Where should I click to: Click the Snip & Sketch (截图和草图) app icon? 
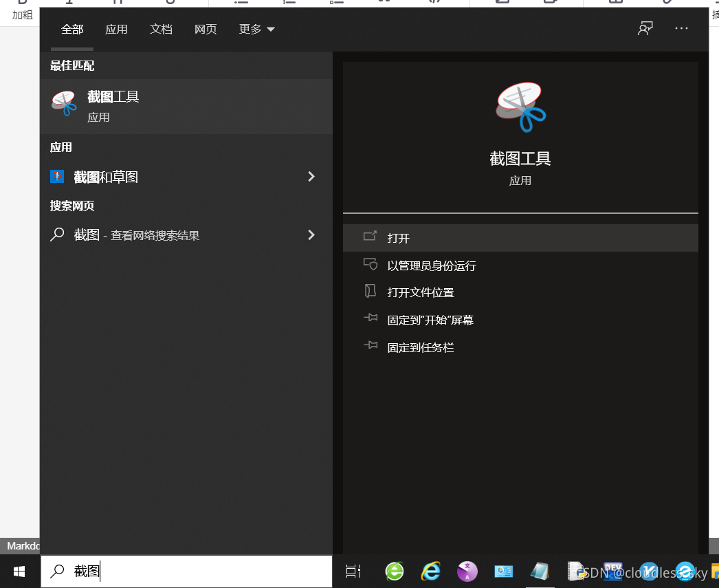(56, 176)
